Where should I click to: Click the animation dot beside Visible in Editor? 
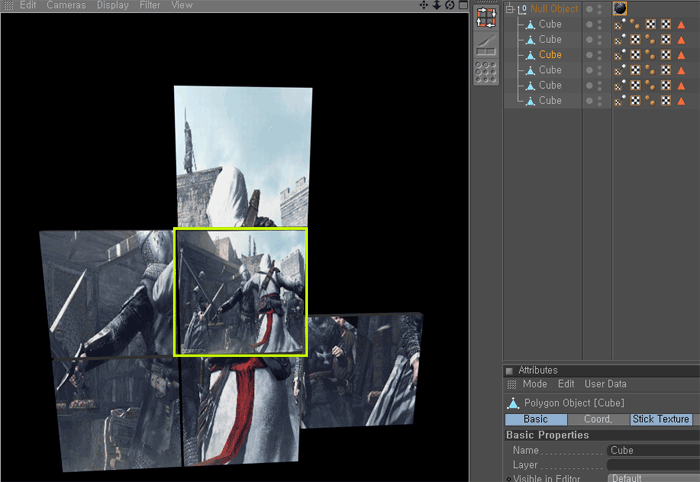(509, 478)
